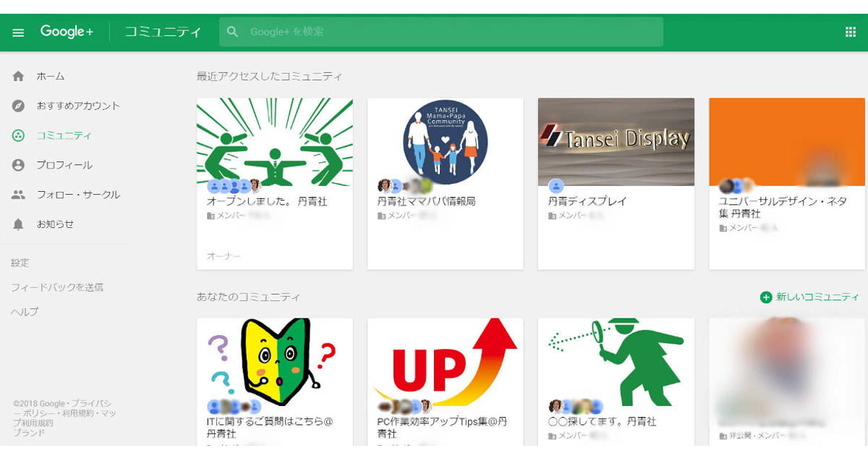Click the plus icon for 新しいコミュニティ
This screenshot has width=868, height=456.
[x=766, y=297]
